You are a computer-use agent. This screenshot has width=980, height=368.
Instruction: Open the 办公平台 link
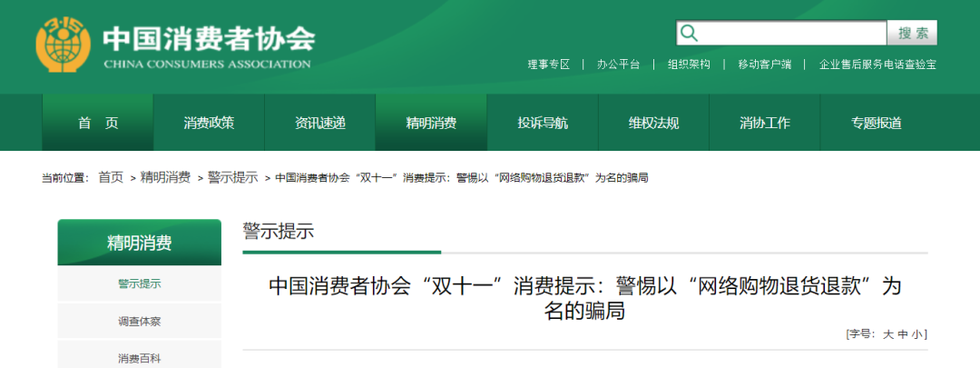point(618,65)
